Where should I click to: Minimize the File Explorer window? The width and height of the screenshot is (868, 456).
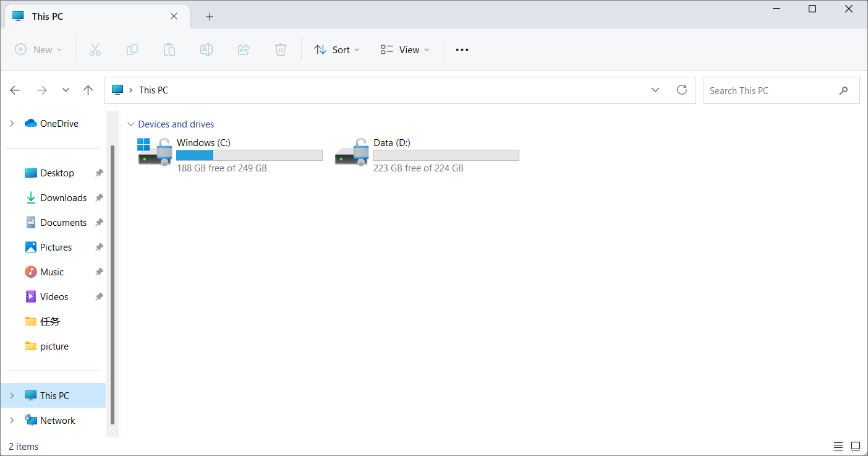pos(776,9)
